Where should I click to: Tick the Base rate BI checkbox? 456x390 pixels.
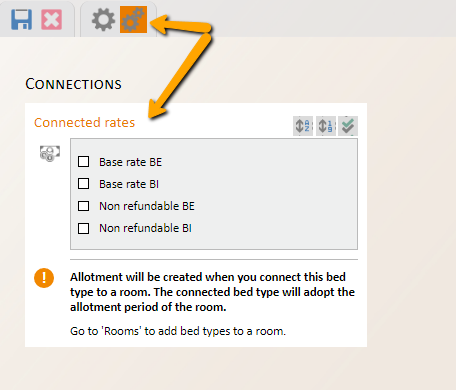click(83, 184)
